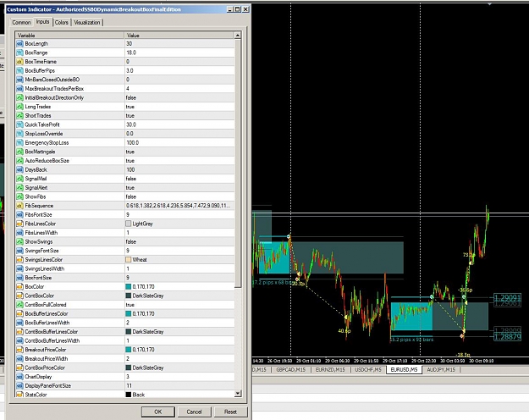This screenshot has width=529, height=420.
Task: Click the string icon beside BoxTimeFrame
Action: pyautogui.click(x=20, y=62)
